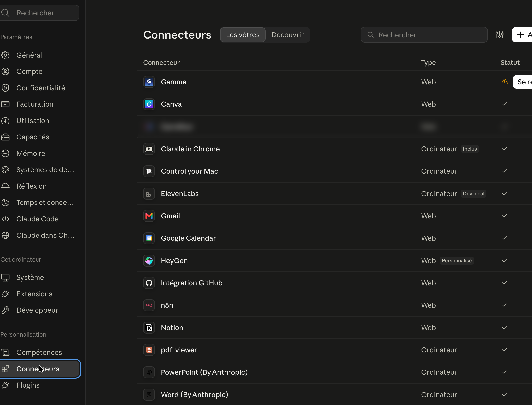Open Plugins settings
The height and width of the screenshot is (405, 532).
pos(40,385)
